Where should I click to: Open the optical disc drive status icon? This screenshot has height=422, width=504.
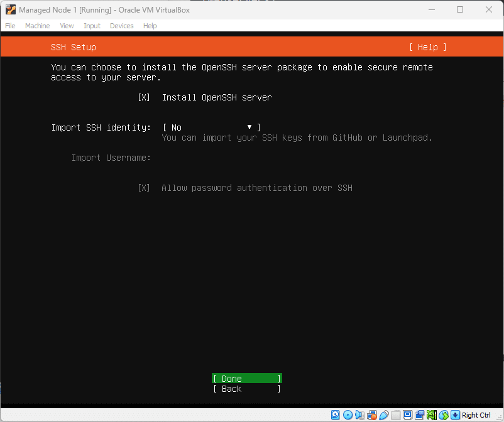[x=348, y=415]
